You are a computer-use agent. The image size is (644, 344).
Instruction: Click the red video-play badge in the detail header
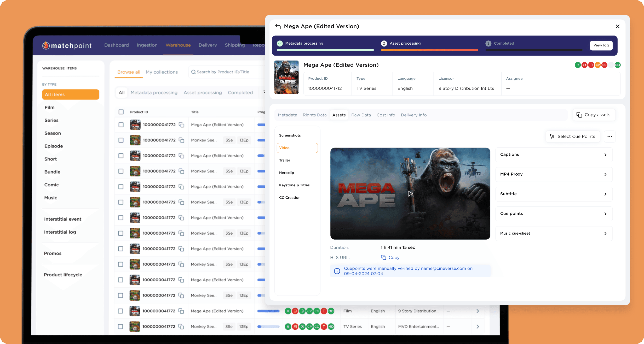point(591,65)
